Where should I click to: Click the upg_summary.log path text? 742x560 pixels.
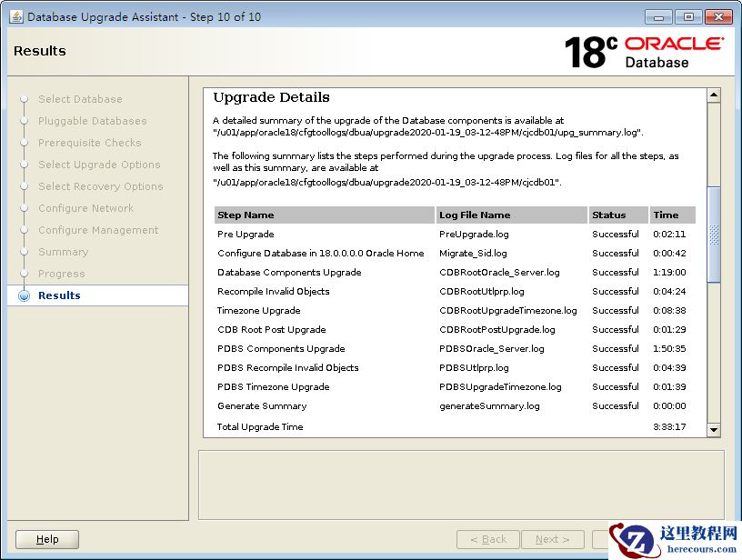[x=427, y=133]
